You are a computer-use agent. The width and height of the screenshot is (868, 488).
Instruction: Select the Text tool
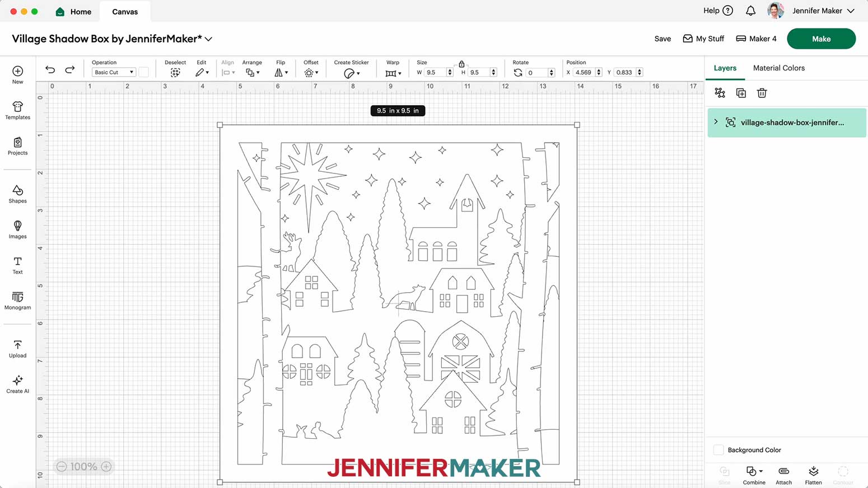coord(18,265)
